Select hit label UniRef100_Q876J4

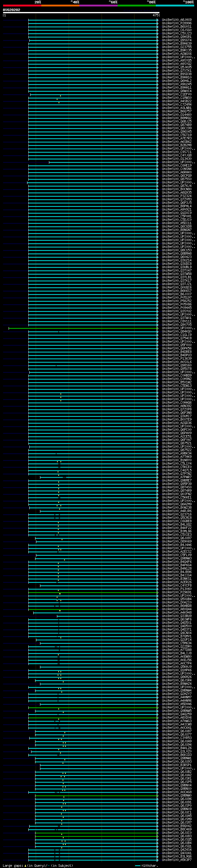(177, 186)
